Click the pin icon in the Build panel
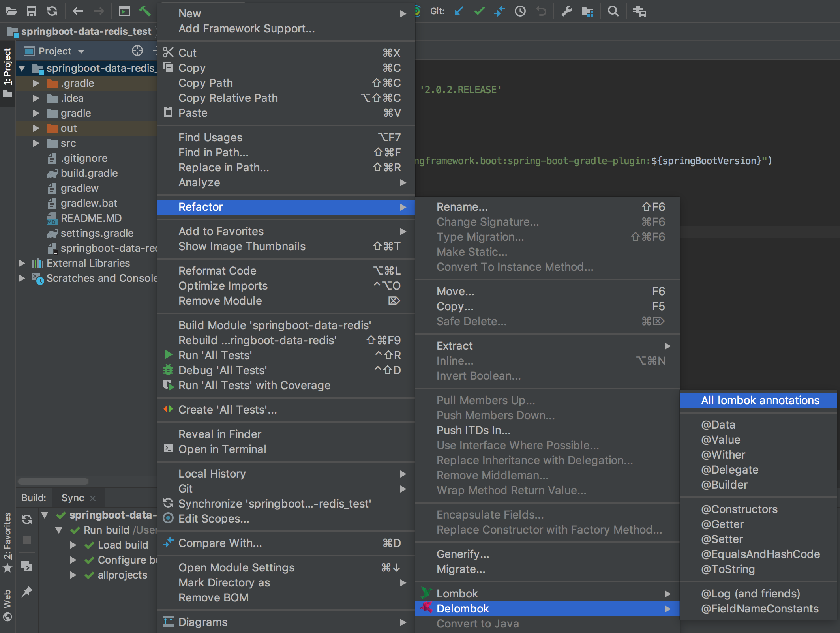This screenshot has width=840, height=633. pos(26,592)
